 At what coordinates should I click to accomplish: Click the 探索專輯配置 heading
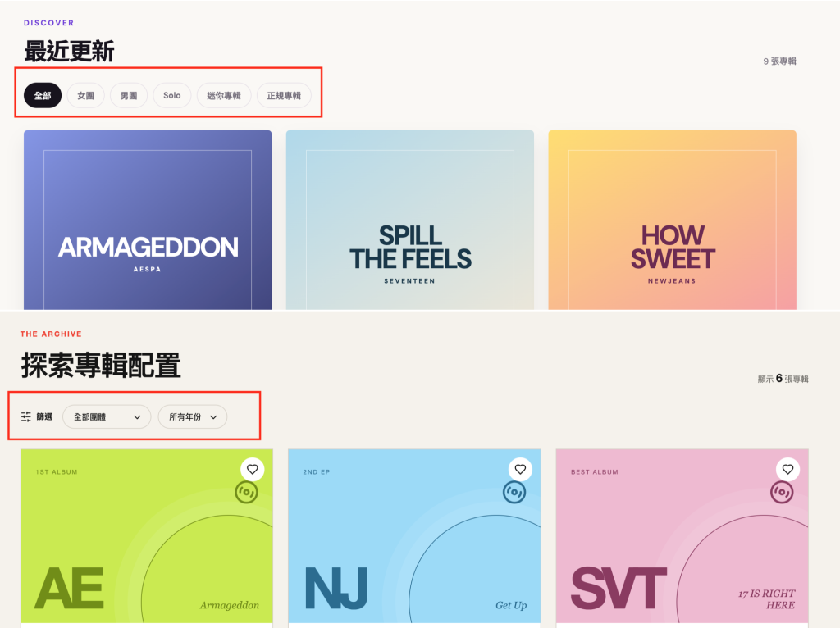point(101,366)
